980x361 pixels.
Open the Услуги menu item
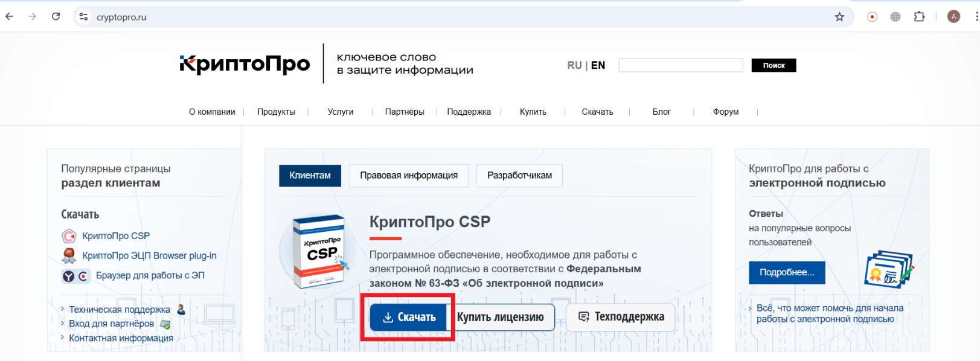(341, 112)
